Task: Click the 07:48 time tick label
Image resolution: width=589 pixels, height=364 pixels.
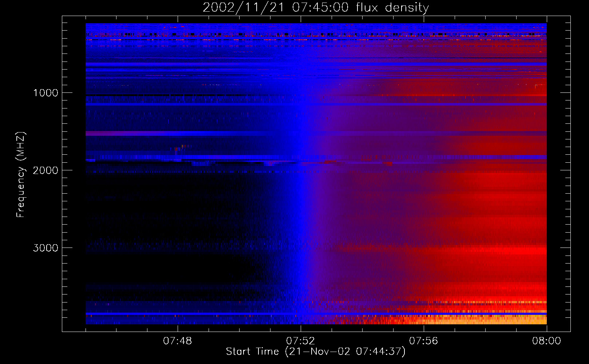Action: (x=178, y=341)
